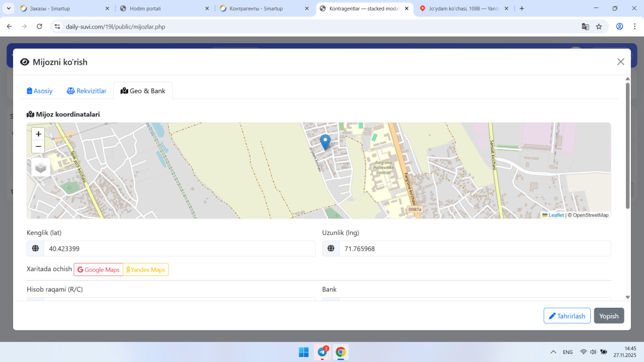Expand the browser tab search dropdown
This screenshot has height=362, width=644.
[9, 9]
